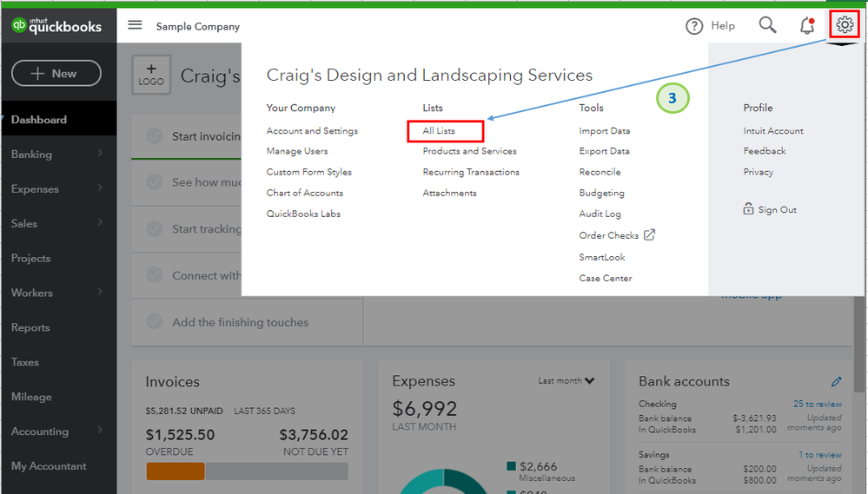Click the QuickBooks logo
868x494 pixels.
click(57, 26)
